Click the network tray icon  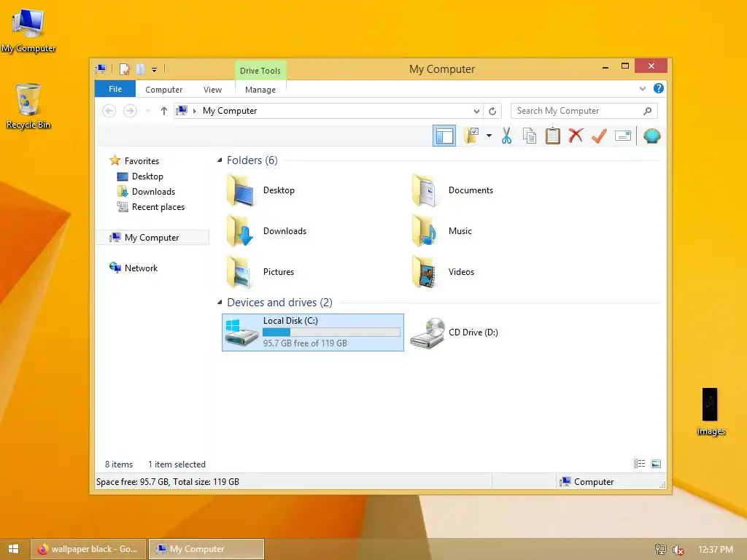pos(660,550)
